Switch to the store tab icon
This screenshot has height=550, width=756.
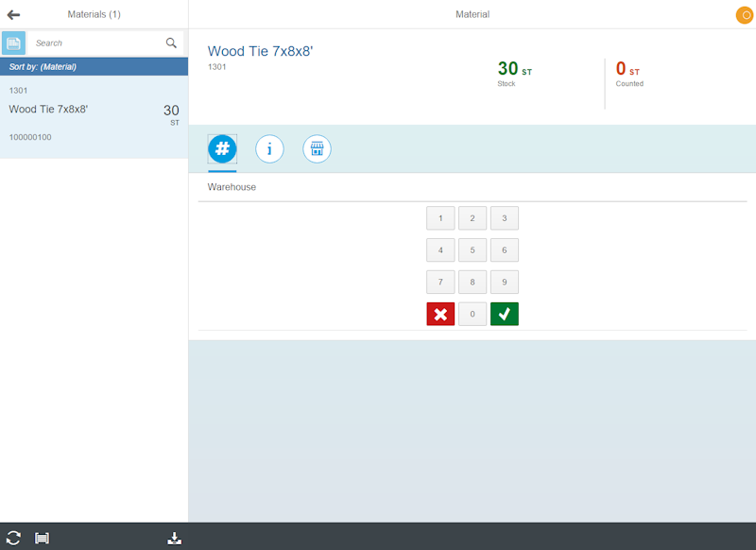(317, 148)
